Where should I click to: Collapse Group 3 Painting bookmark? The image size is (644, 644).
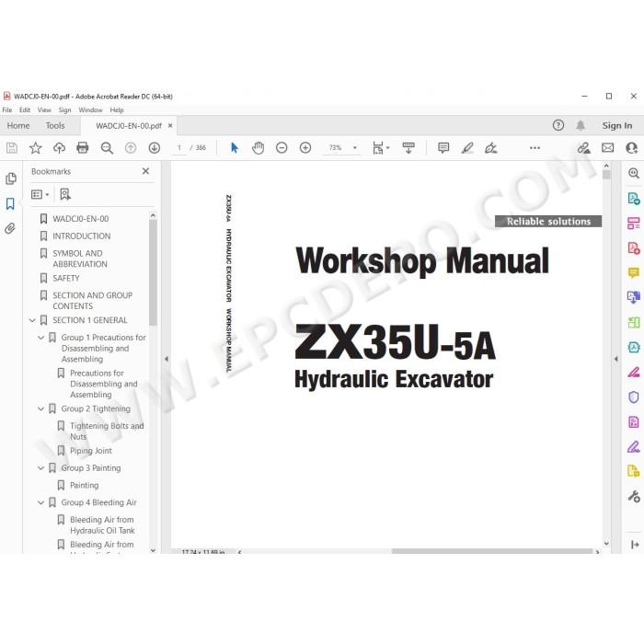(40, 468)
